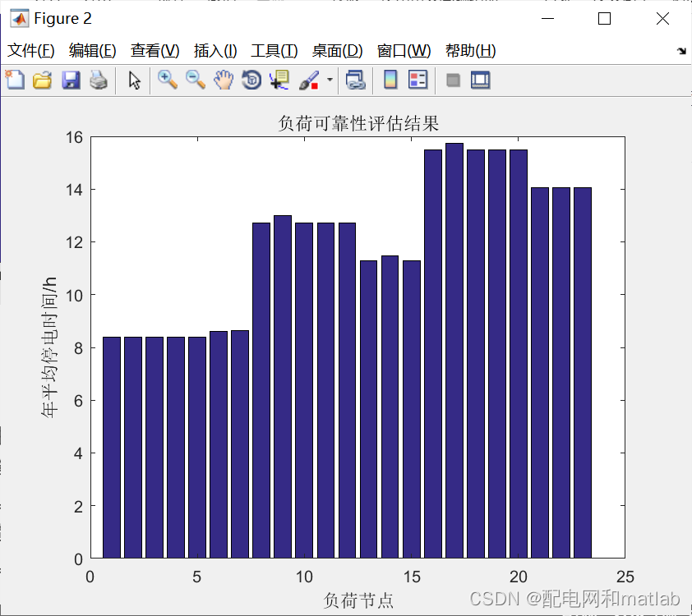Click the bar at node 9

pyautogui.click(x=283, y=387)
